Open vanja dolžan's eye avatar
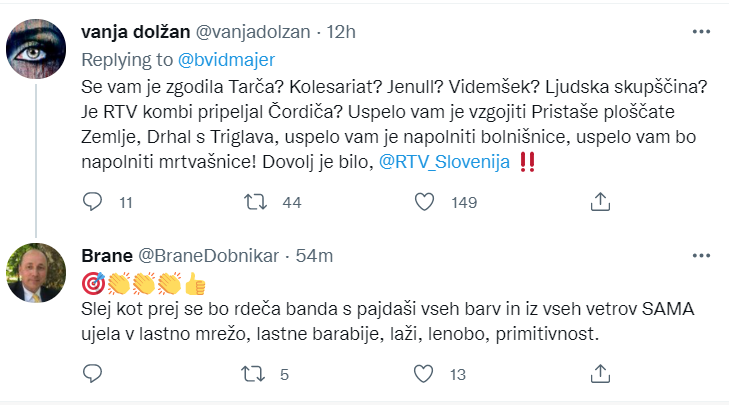The image size is (729, 405). click(36, 49)
